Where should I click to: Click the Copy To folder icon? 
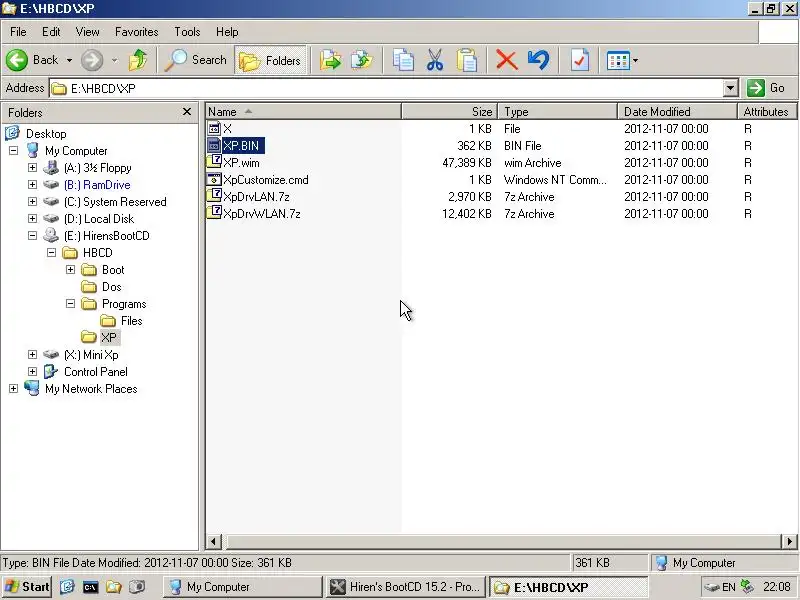click(x=362, y=60)
